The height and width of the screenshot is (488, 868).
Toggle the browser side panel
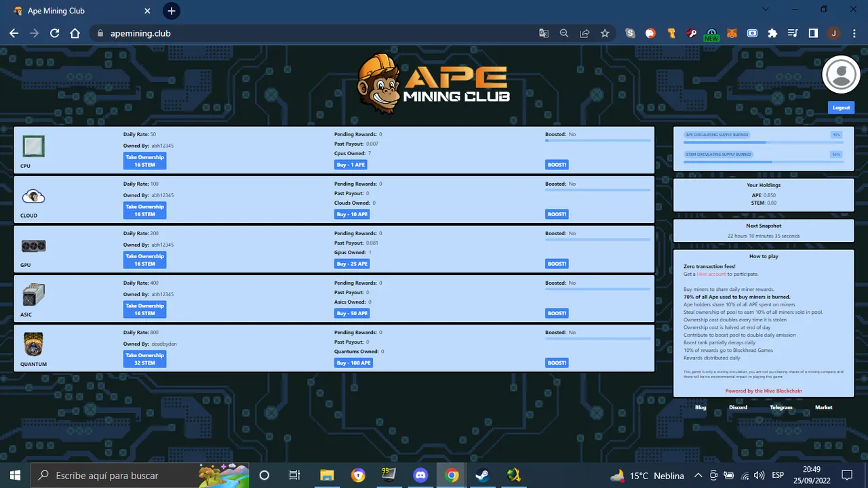click(x=813, y=33)
